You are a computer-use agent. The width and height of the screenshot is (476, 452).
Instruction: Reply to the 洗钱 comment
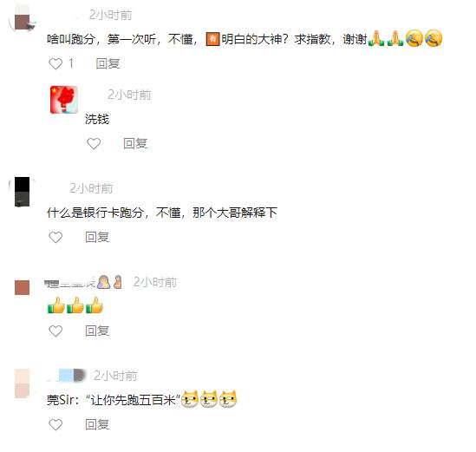(135, 144)
